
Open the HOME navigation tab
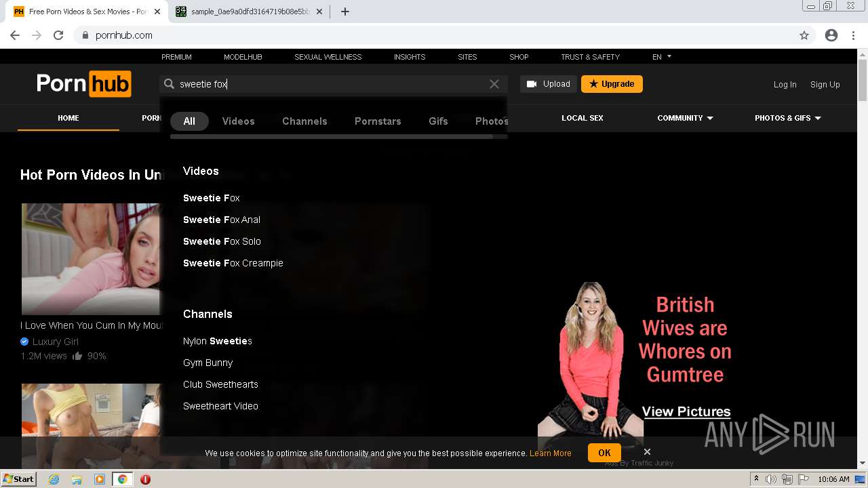68,118
